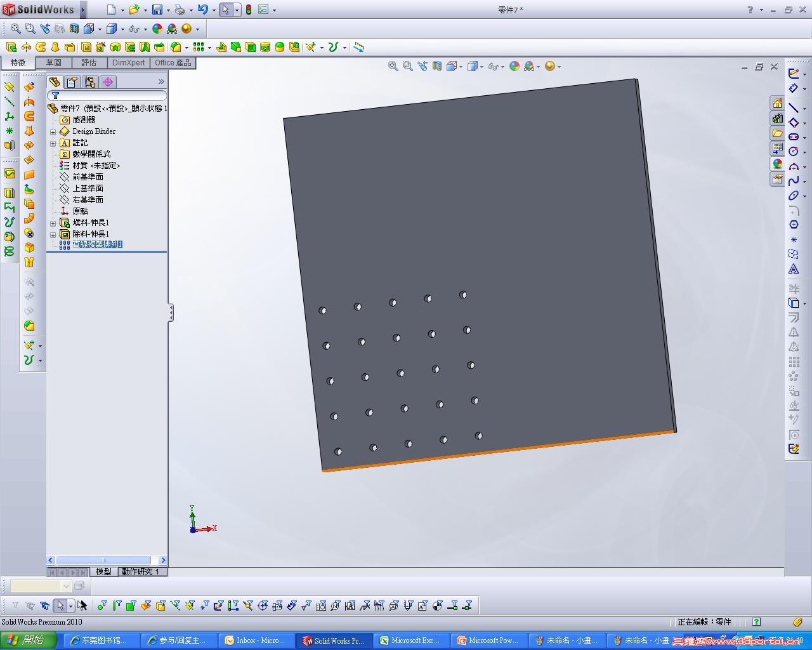812x650 pixels.
Task: Click the Open file folder icon
Action: [134, 10]
